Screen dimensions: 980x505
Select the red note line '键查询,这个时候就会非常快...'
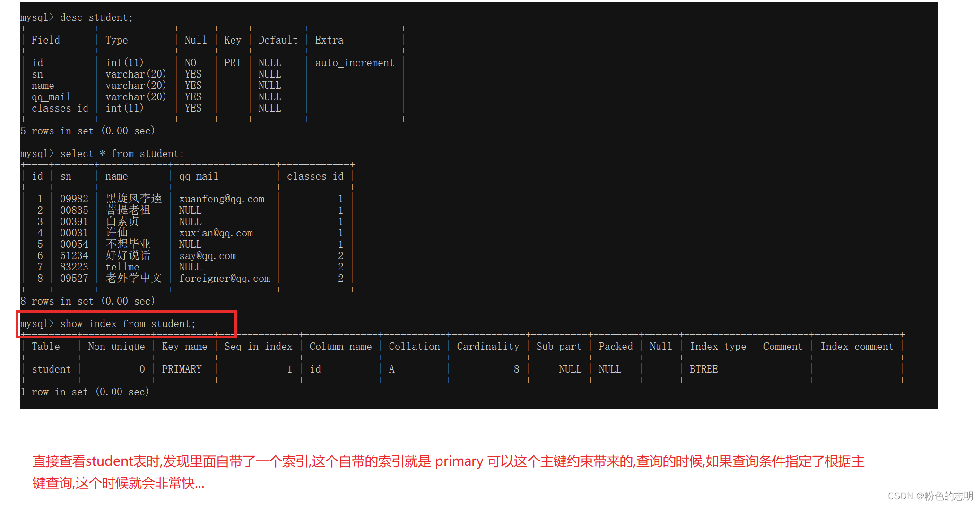click(x=118, y=483)
